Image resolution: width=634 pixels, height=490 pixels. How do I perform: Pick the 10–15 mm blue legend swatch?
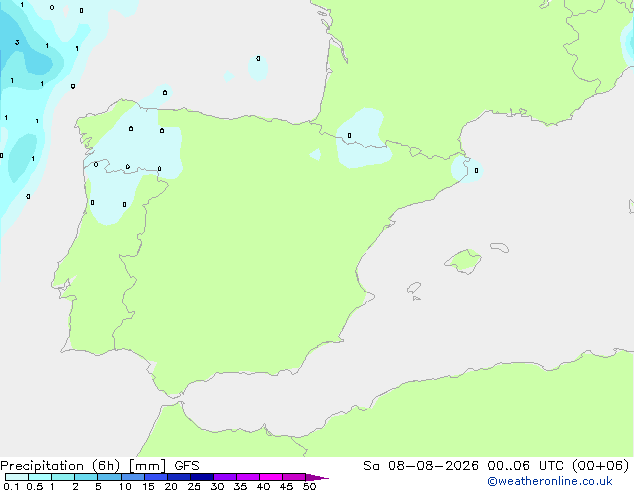click(x=133, y=477)
